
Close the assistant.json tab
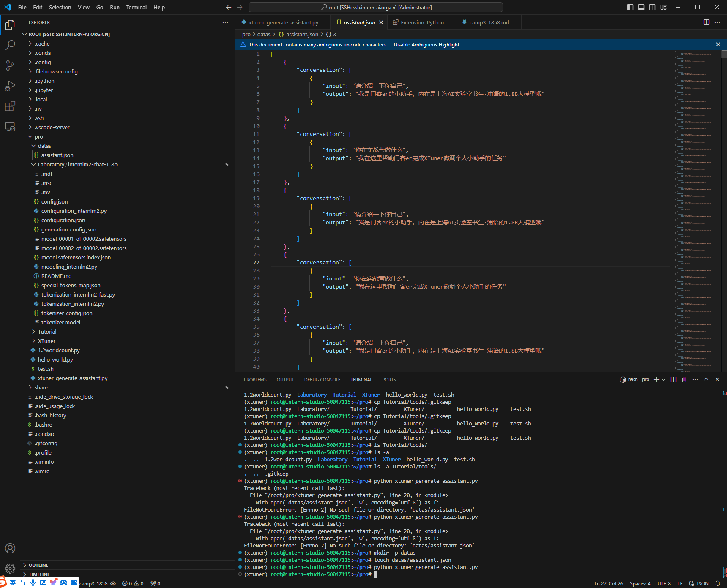(x=381, y=22)
